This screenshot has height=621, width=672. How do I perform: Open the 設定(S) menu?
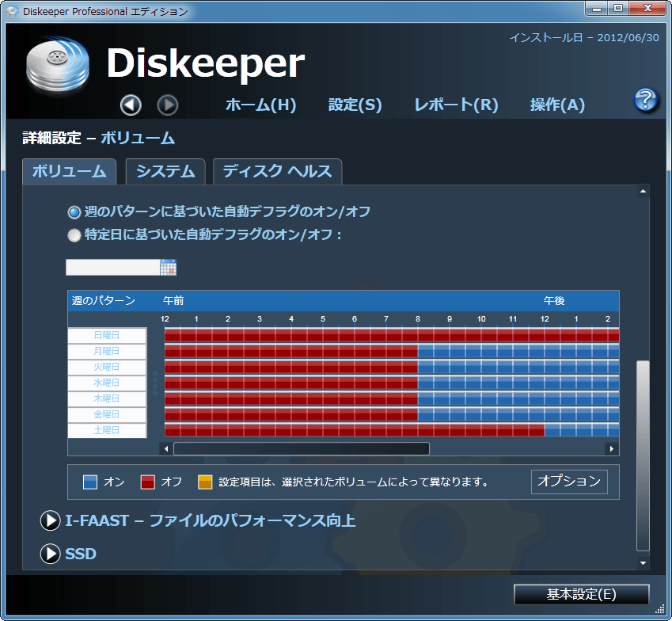pos(355,105)
